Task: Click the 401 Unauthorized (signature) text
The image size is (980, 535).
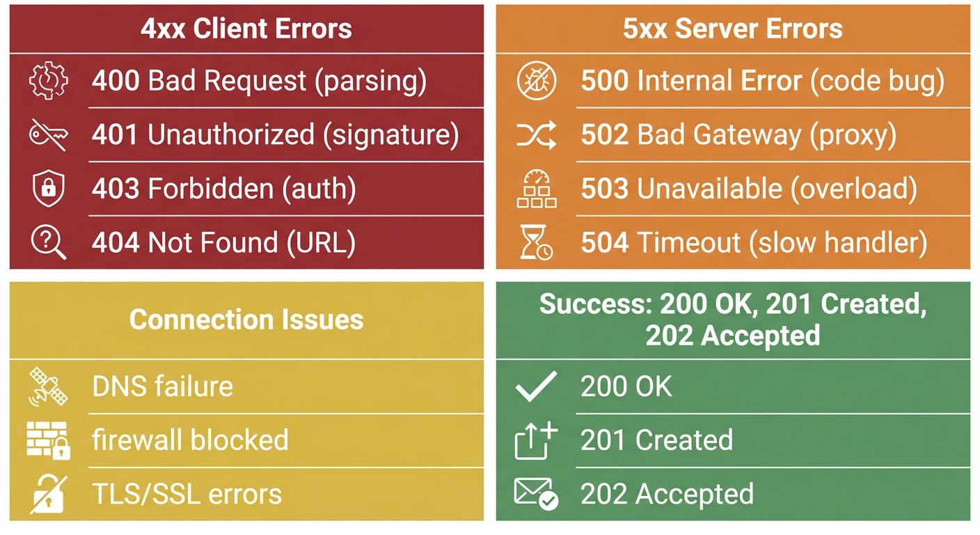Action: 275,135
